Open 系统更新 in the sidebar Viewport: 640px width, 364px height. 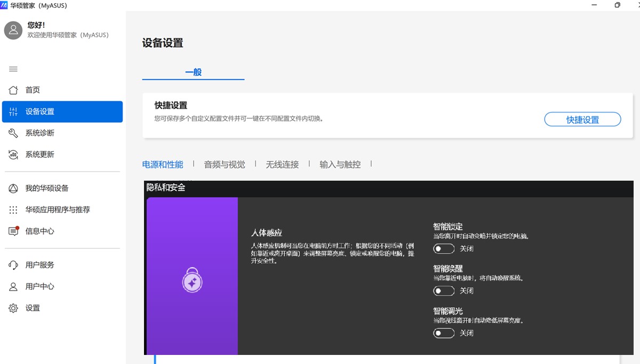coord(62,155)
